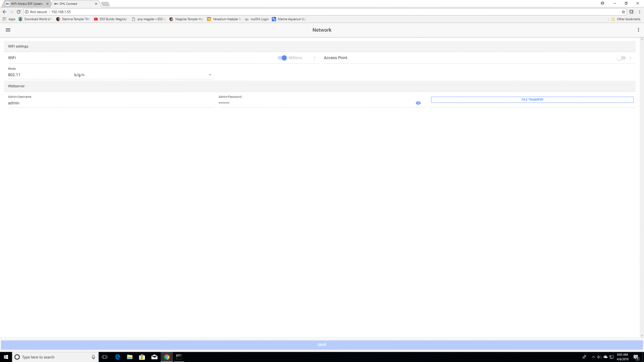Viewport: 644px width, 362px height.
Task: Open the Apps bookmark shortcut
Action: click(x=9, y=19)
